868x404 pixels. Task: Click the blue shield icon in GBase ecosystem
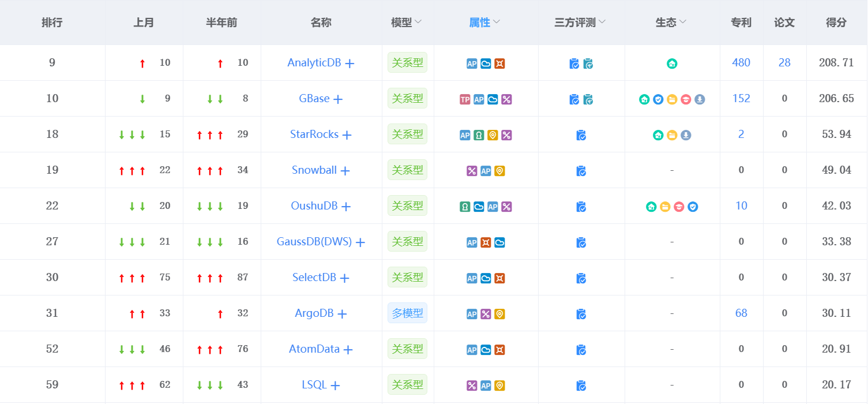658,99
